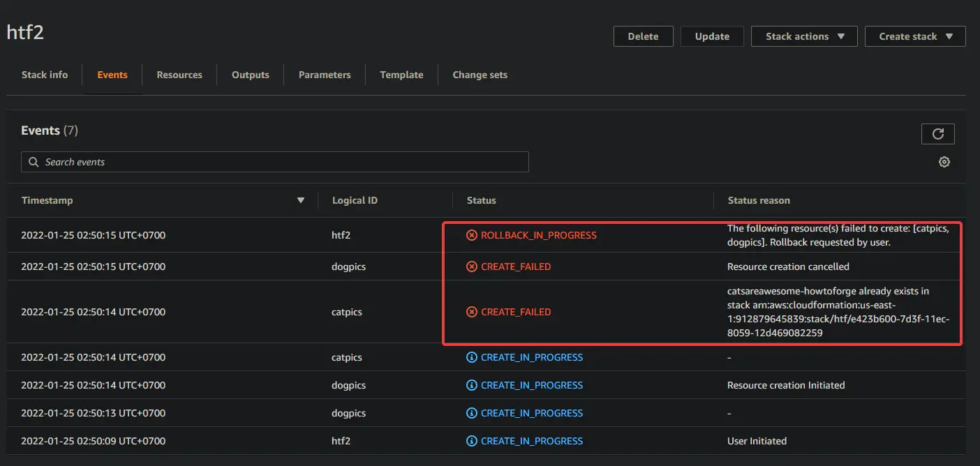Refresh the Events list

point(937,133)
